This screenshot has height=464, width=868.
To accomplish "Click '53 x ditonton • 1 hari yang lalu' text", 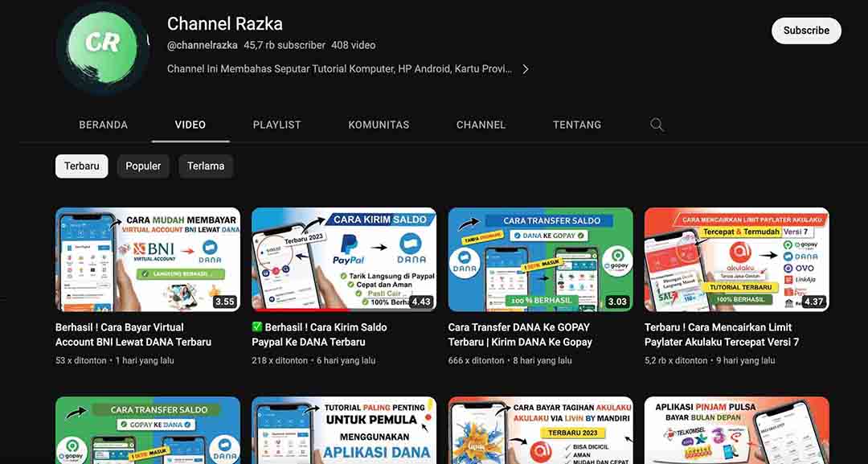I will pos(115,360).
